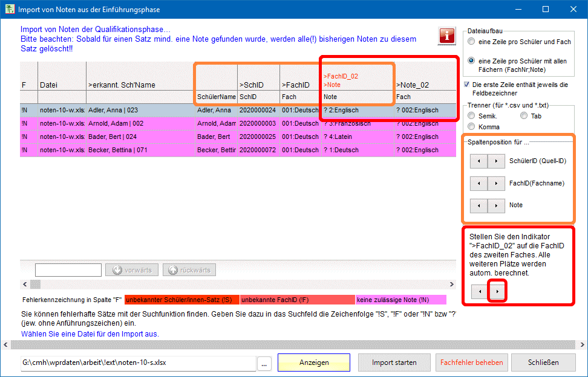
Task: Click left arrow for FachID(Fachname) position
Action: [479, 183]
